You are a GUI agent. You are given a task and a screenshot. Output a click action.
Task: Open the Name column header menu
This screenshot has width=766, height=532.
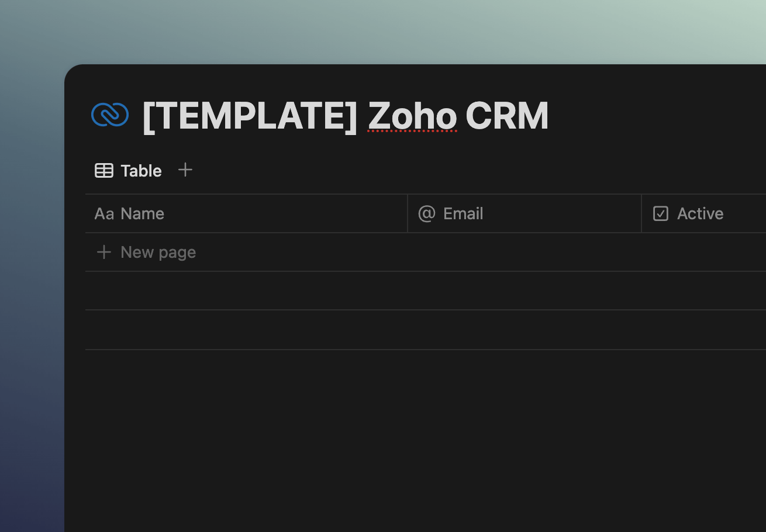click(246, 213)
